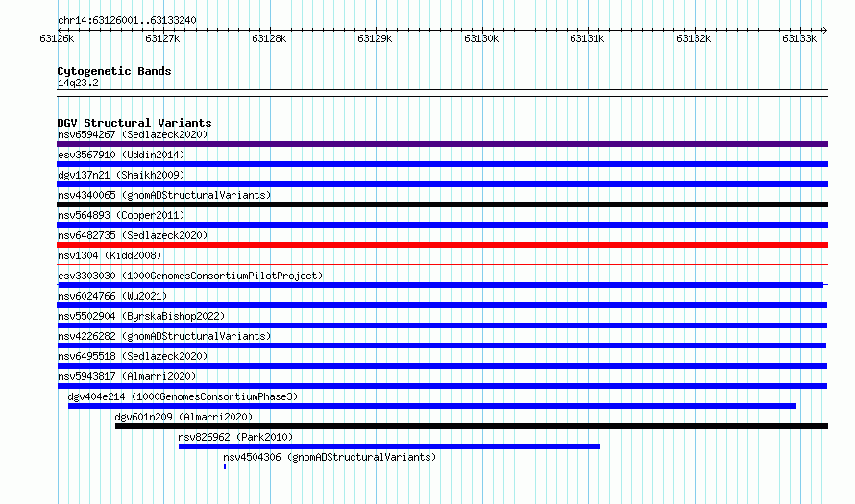Click the DGV Structural Variants track title
This screenshot has height=504, width=855.
[x=134, y=123]
